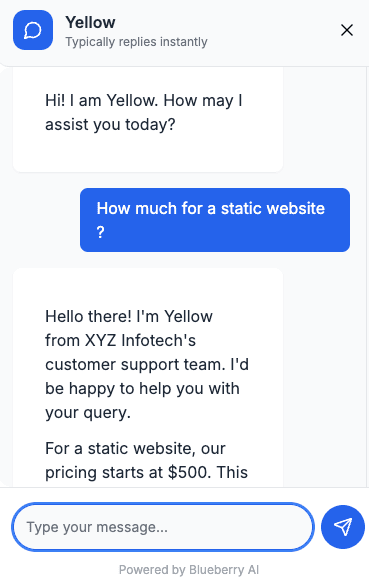
Task: Click the question mark in the blue message
Action: pyautogui.click(x=100, y=232)
